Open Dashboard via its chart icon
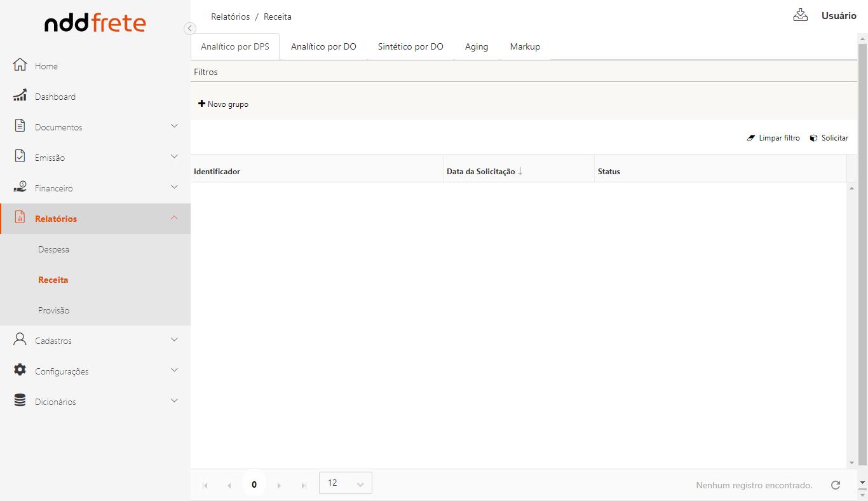 [x=20, y=96]
